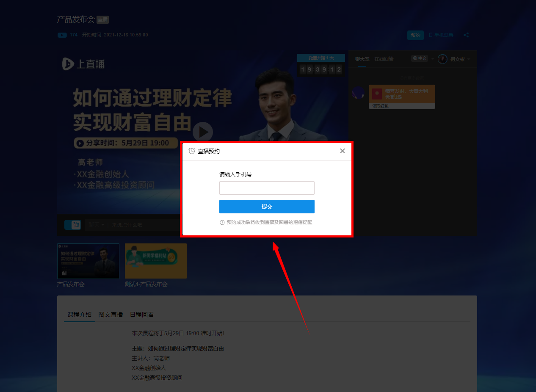Switch to the 课程介绍 tab
Viewport: 536px width, 392px height.
pyautogui.click(x=80, y=315)
